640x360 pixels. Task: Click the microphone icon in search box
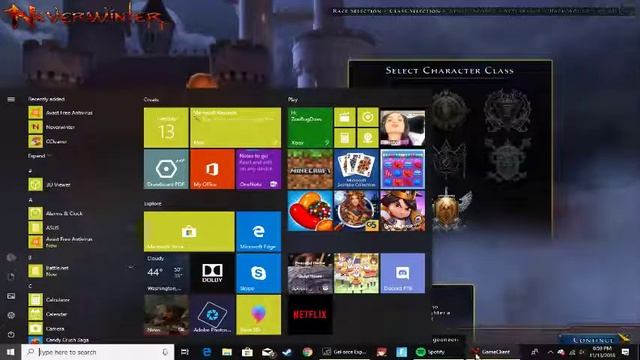click(x=165, y=352)
